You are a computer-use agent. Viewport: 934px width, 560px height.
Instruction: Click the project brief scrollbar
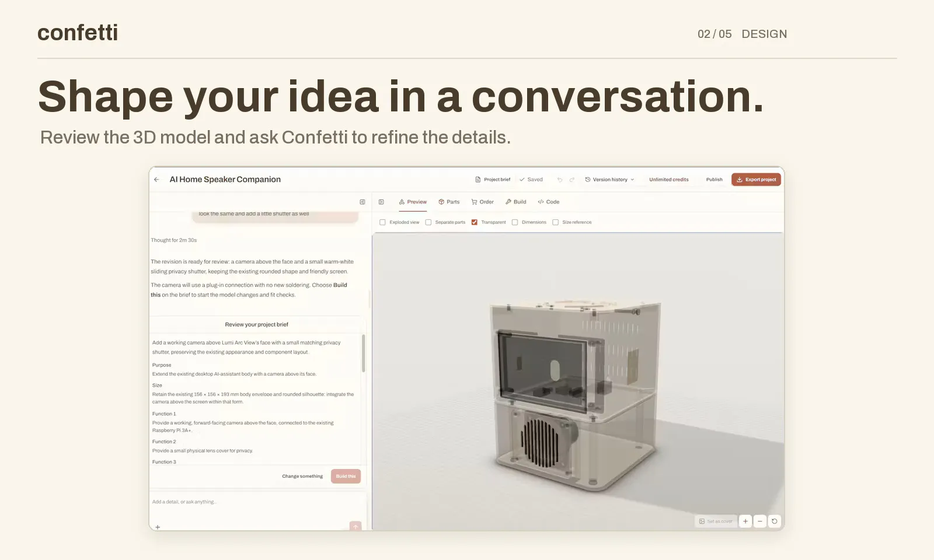coord(363,353)
